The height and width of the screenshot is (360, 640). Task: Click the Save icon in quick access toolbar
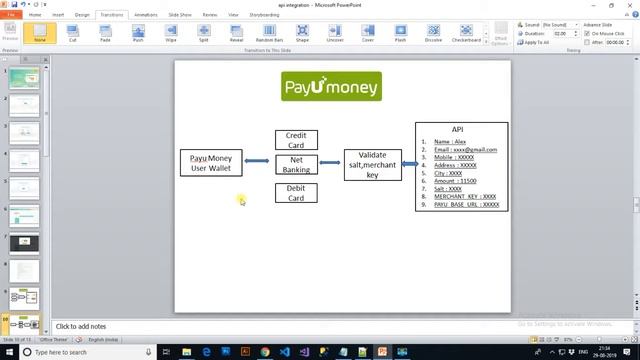pyautogui.click(x=14, y=4)
